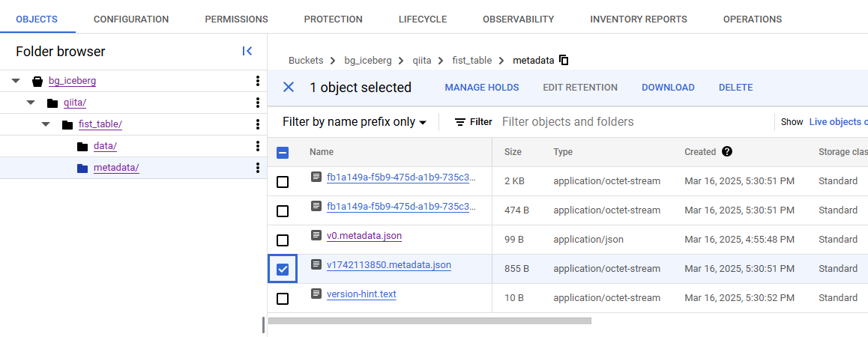Open the metadata/ folder three-dot menu
Viewport: 868px width, 337px height.
[258, 168]
